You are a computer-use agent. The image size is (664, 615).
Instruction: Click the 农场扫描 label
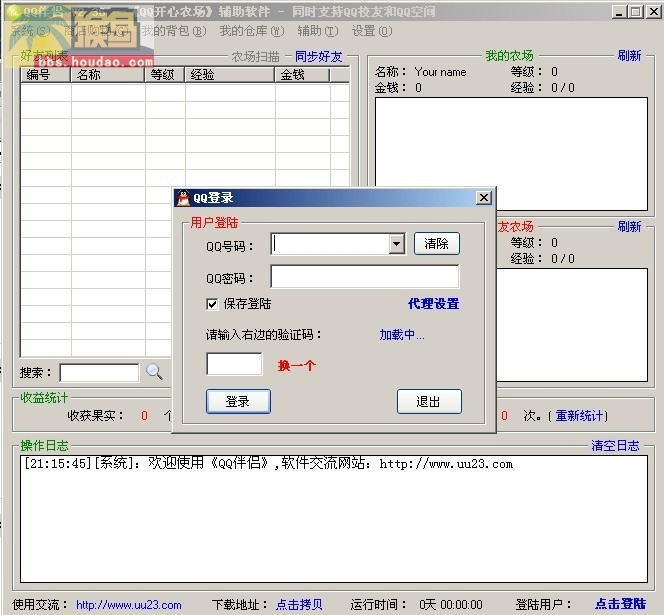point(255,56)
